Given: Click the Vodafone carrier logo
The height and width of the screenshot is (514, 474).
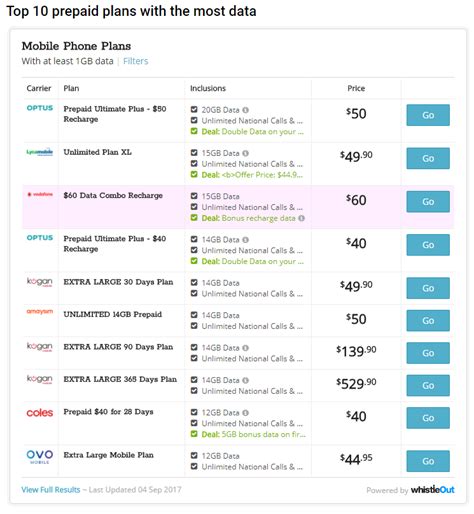Looking at the screenshot, I should [40, 194].
